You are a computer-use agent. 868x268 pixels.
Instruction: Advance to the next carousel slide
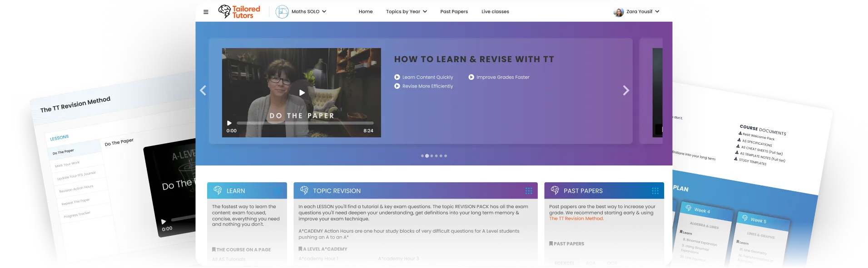tap(626, 90)
